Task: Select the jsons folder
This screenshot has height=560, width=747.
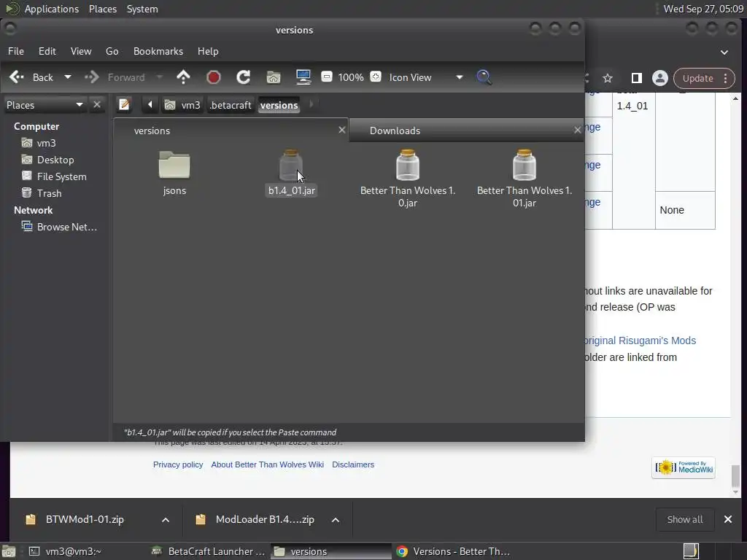Action: pos(174,172)
